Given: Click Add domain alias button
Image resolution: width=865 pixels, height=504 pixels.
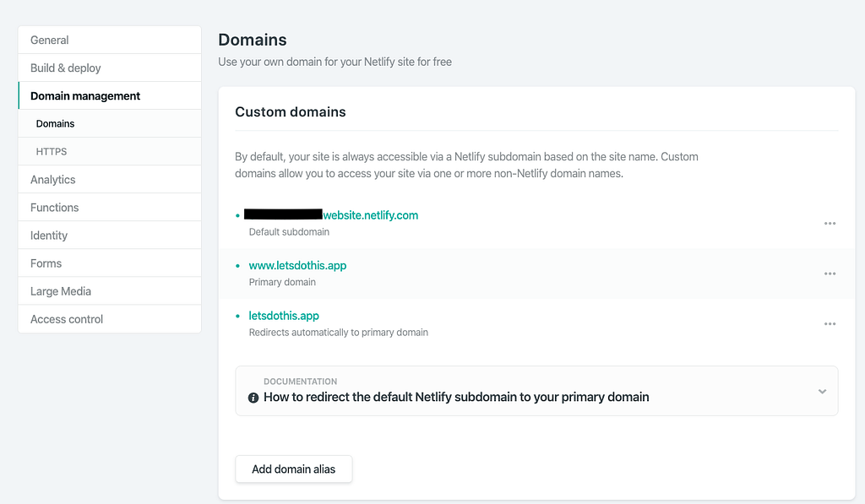Looking at the screenshot, I should pos(293,469).
